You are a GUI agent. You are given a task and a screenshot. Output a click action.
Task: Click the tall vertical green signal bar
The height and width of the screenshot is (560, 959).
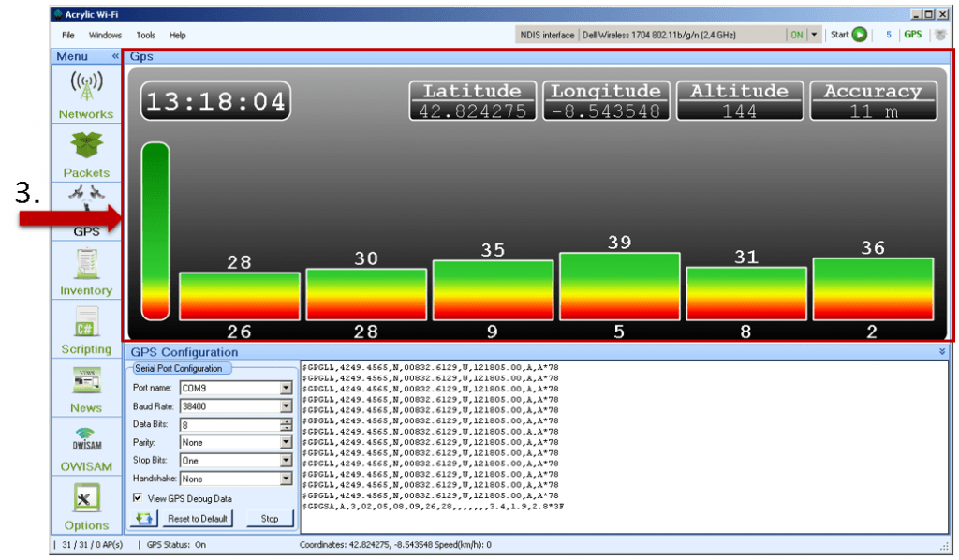155,231
